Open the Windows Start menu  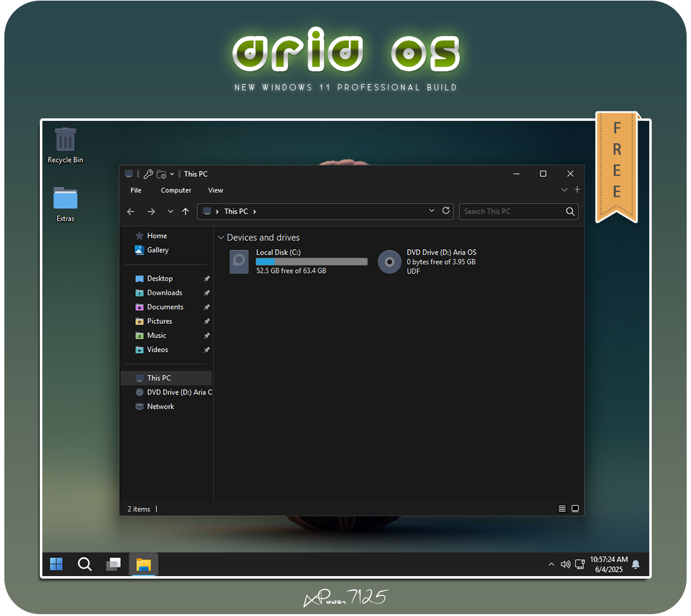(57, 564)
